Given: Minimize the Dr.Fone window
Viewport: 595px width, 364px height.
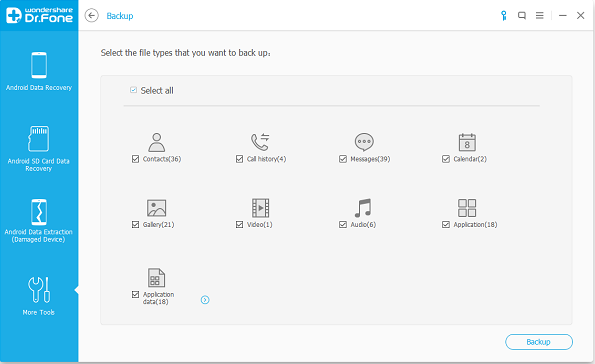Looking at the screenshot, I should click(x=563, y=16).
